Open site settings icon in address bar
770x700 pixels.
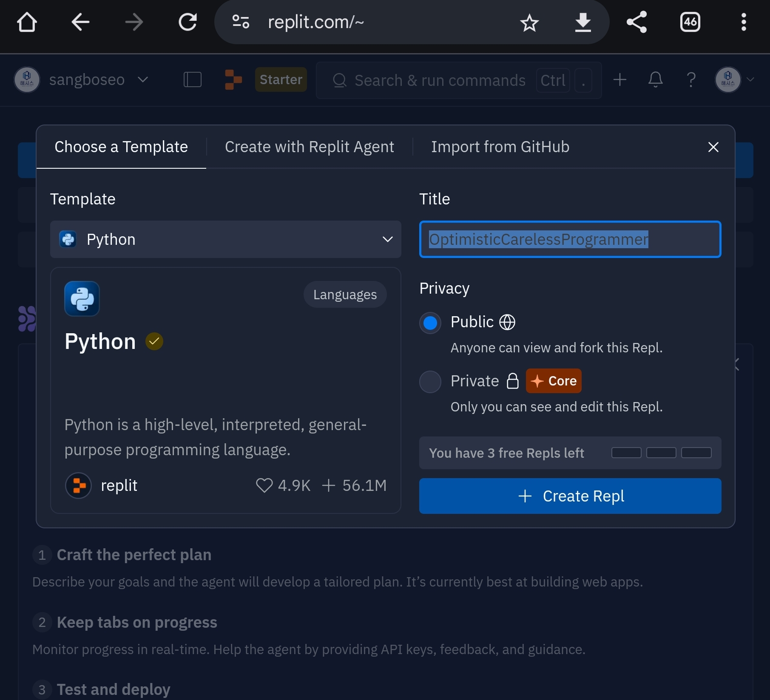click(x=241, y=22)
